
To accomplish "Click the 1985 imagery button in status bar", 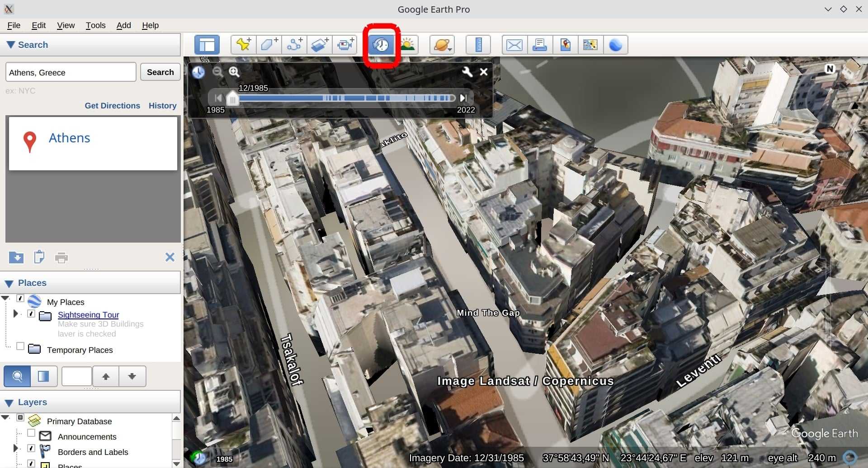I will 225,459.
